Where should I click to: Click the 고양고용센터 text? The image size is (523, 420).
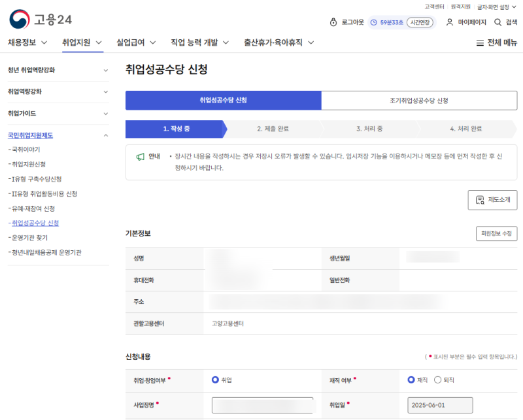pos(228,324)
